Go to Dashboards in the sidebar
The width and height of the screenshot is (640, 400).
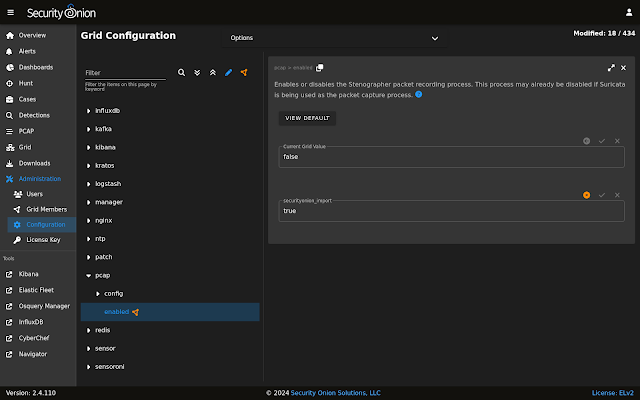click(38, 67)
